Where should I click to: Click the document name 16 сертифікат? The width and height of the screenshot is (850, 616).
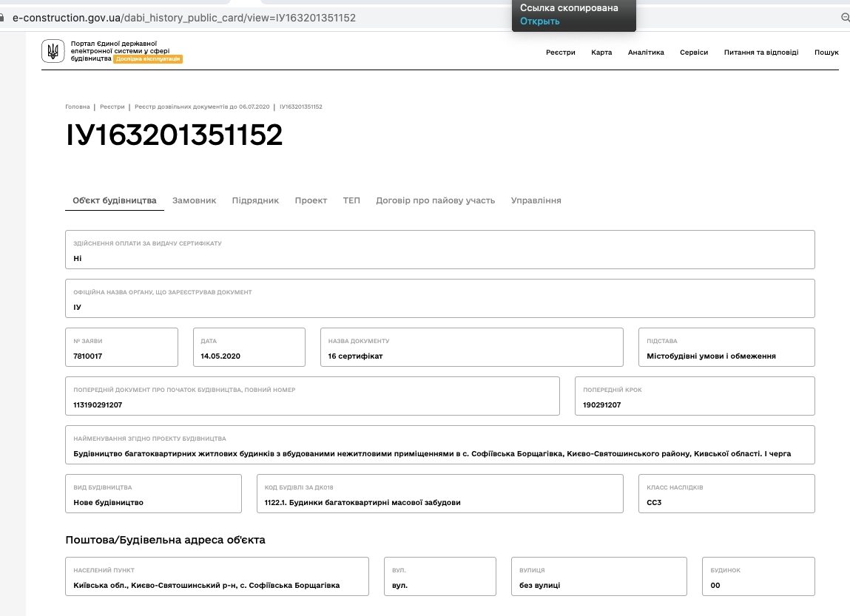pos(355,356)
